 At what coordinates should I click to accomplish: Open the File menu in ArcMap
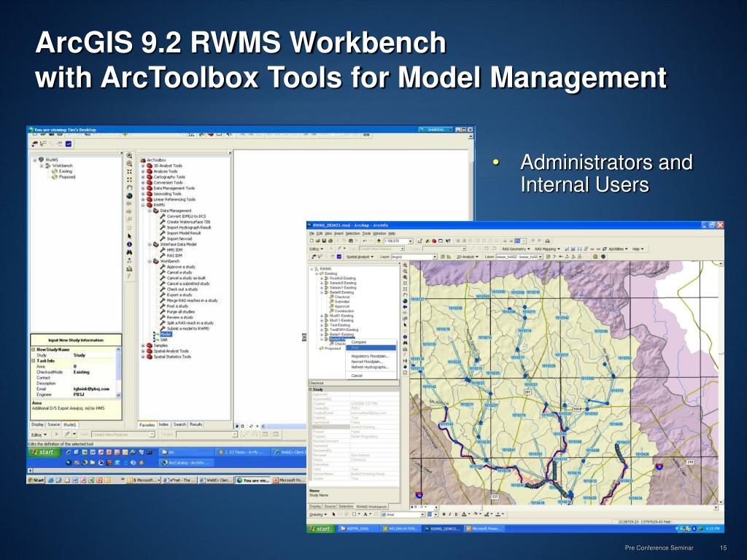(x=312, y=233)
